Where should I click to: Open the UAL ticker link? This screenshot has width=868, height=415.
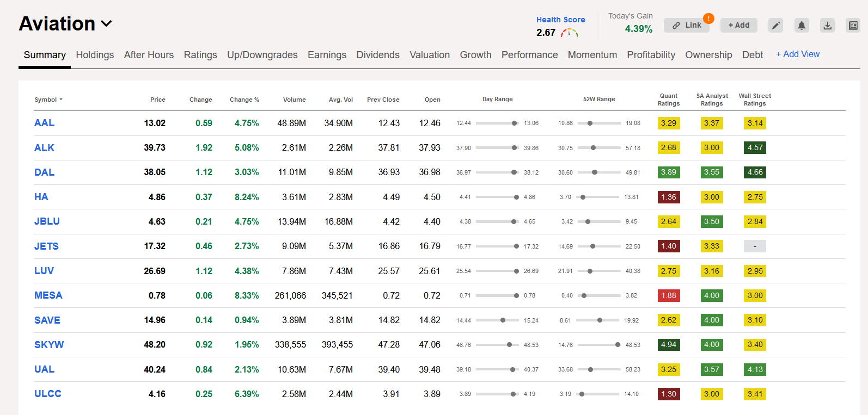(44, 369)
